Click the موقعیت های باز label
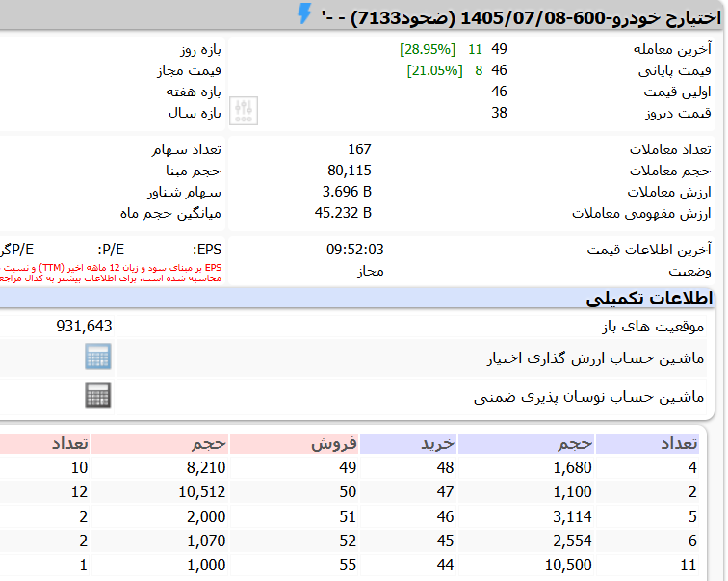Image resolution: width=728 pixels, height=581 pixels. (x=653, y=327)
